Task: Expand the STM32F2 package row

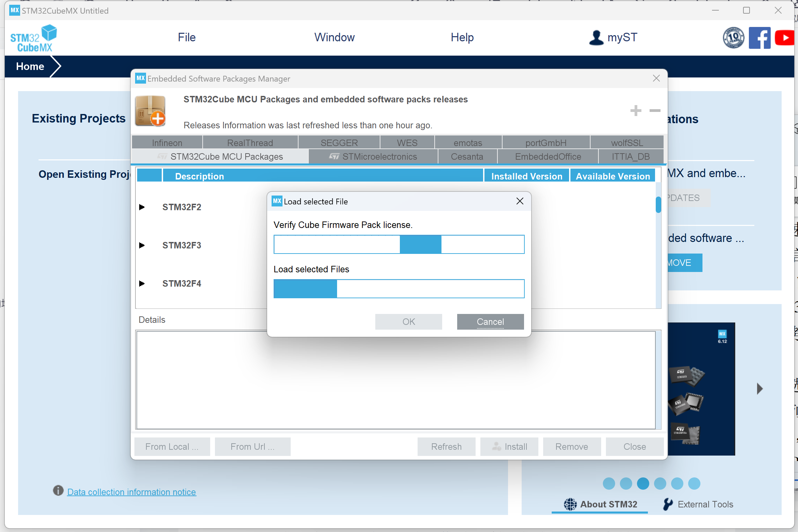Action: [x=142, y=207]
